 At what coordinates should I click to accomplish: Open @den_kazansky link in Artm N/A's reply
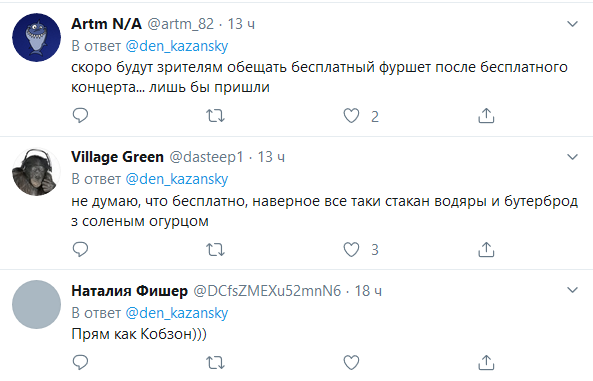click(177, 46)
